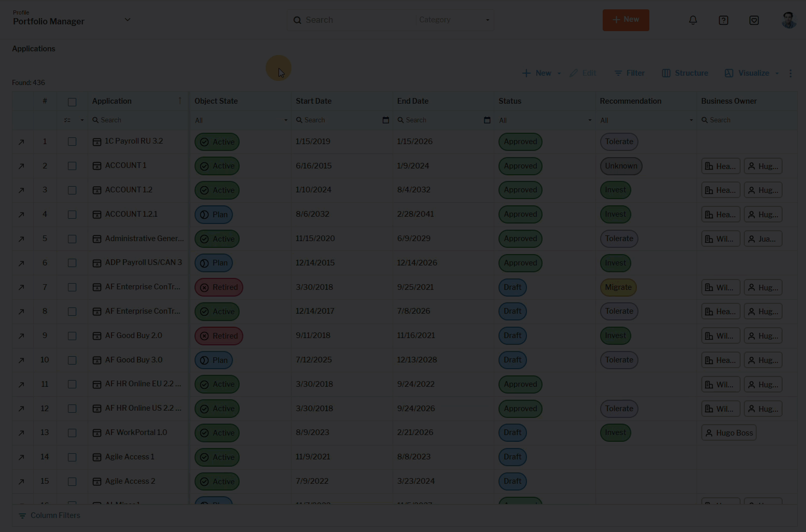Screen dimensions: 806x532
Task: Click the orange New button
Action: (626, 20)
